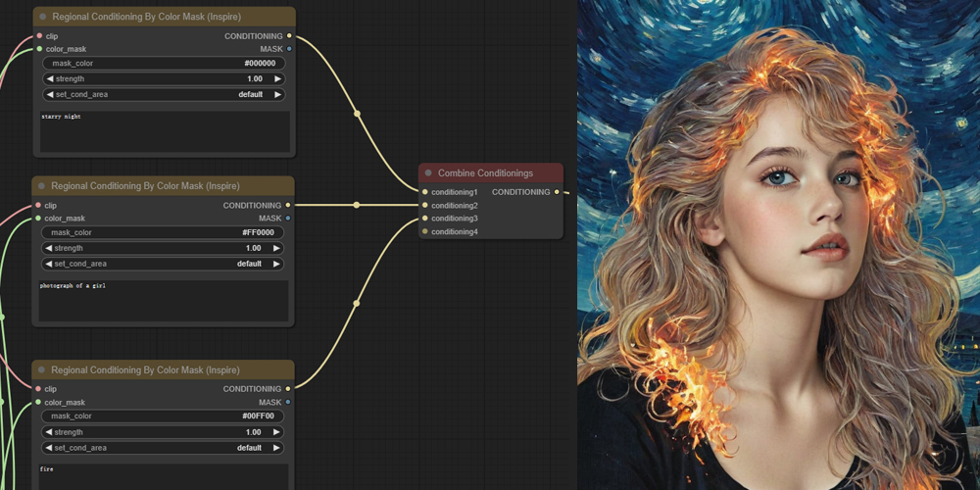Decrease strength on the #000000 node

tap(50, 78)
